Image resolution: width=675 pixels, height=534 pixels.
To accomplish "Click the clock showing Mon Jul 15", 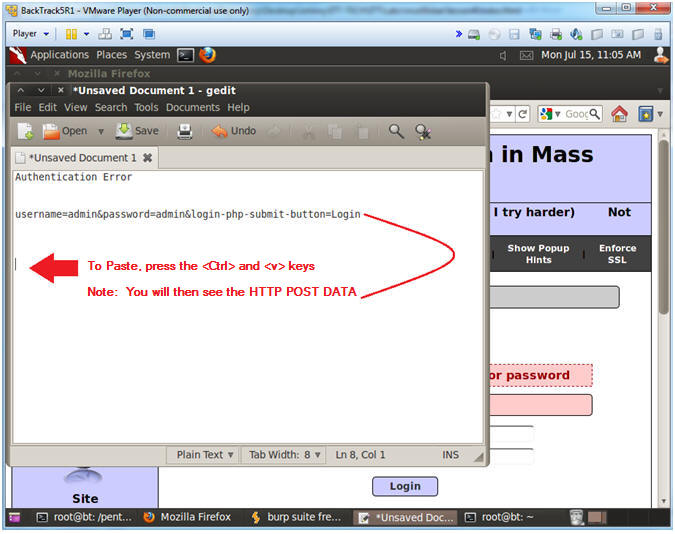I will (591, 55).
